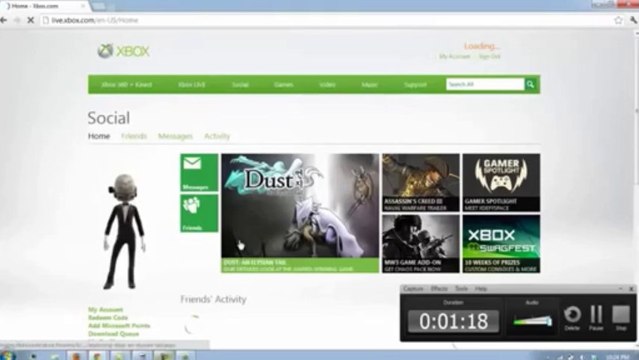The height and width of the screenshot is (360, 639).
Task: Go back with the browser arrow
Action: 4,20
